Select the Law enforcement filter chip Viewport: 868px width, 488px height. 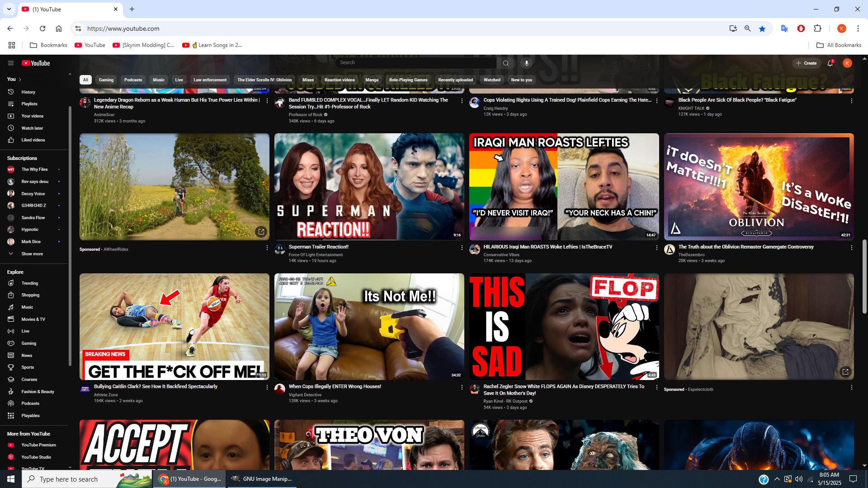pos(210,80)
